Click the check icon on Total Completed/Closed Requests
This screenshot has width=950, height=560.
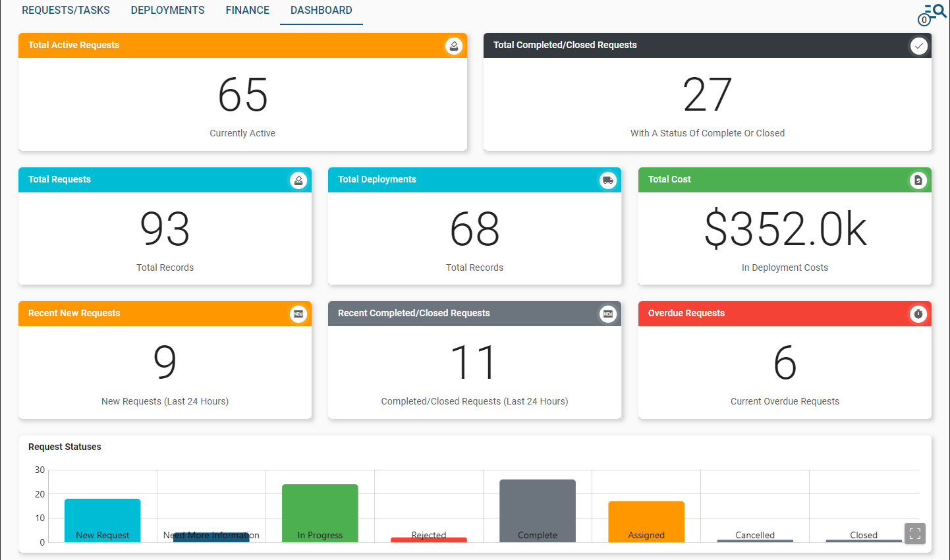918,45
